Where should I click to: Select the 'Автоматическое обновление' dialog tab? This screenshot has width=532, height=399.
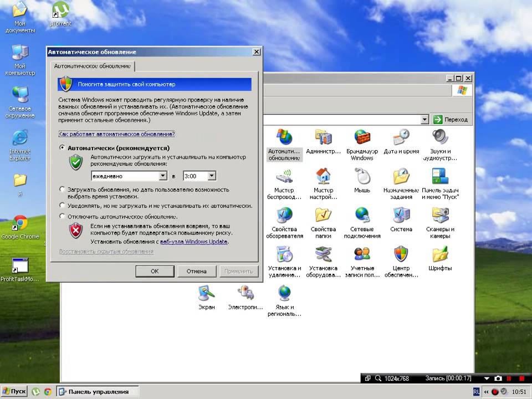[93, 66]
